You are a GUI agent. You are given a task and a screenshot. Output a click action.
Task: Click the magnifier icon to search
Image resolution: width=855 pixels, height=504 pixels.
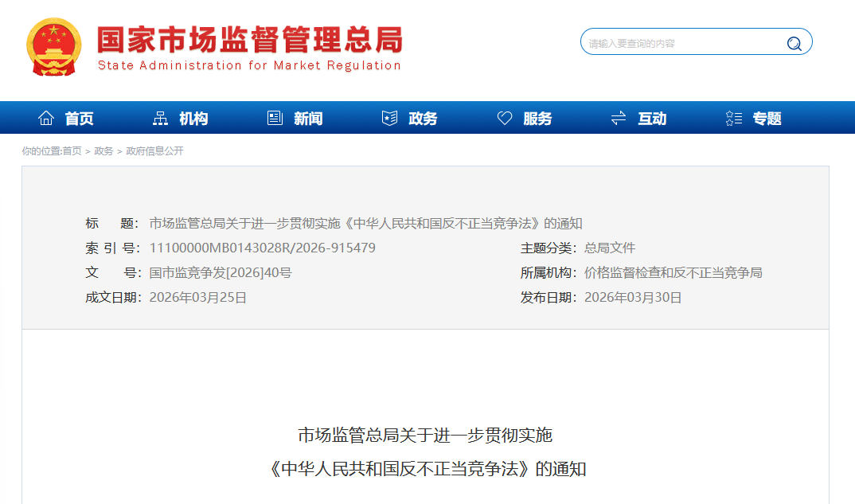[794, 42]
